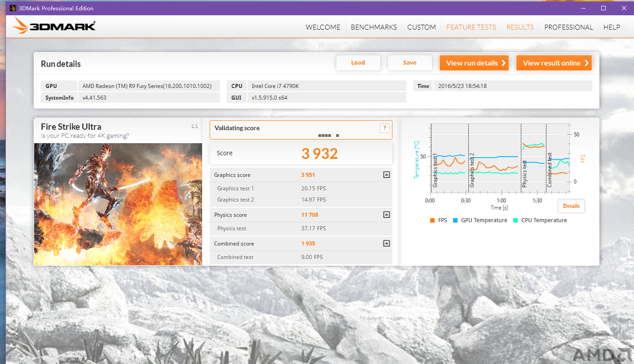
Task: Click the GPU name AMD Radeon R9 Fury Series
Action: tap(147, 86)
